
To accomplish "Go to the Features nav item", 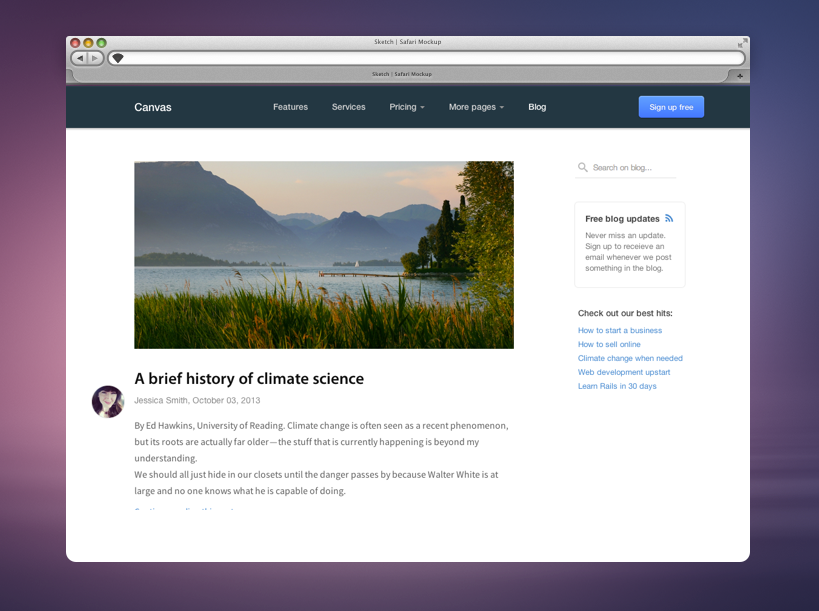I will tap(290, 107).
